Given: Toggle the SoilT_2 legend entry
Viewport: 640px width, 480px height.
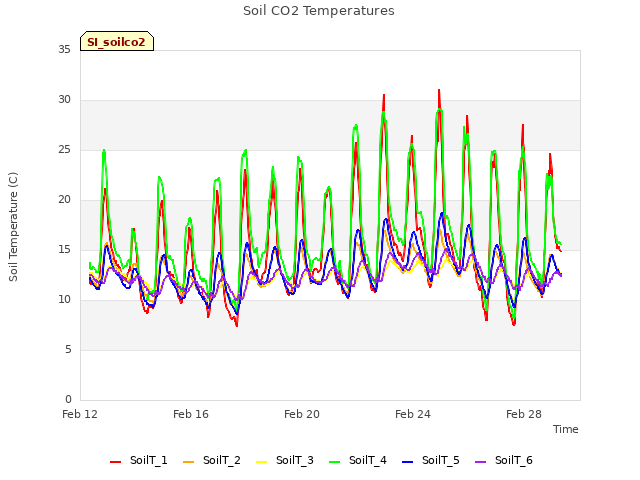Looking at the screenshot, I should tap(212, 460).
